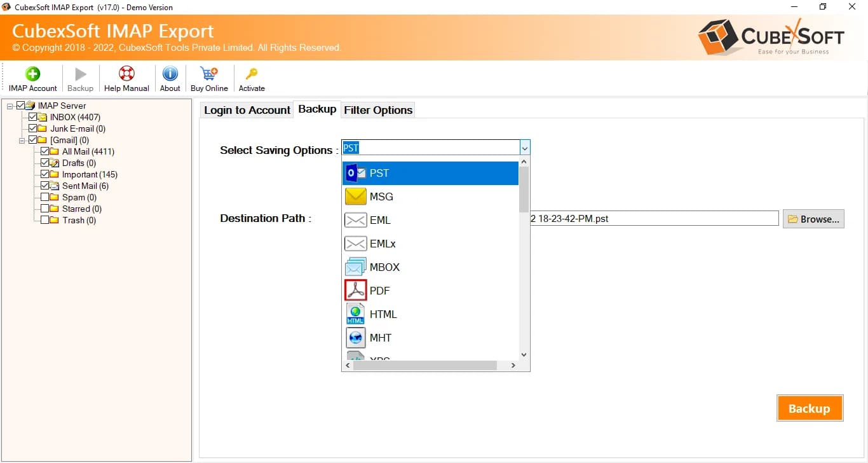The width and height of the screenshot is (868, 463).
Task: Uncheck the Drafts (0) checkbox
Action: click(44, 163)
